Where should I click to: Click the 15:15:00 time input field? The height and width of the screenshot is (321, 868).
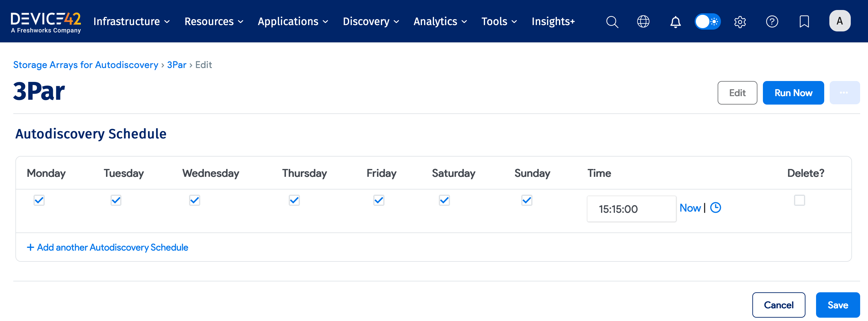[632, 209]
